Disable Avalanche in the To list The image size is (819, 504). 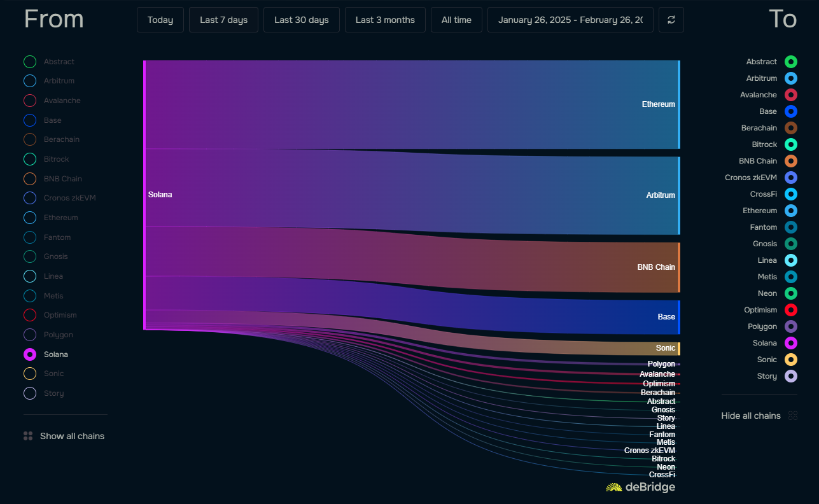(x=791, y=95)
